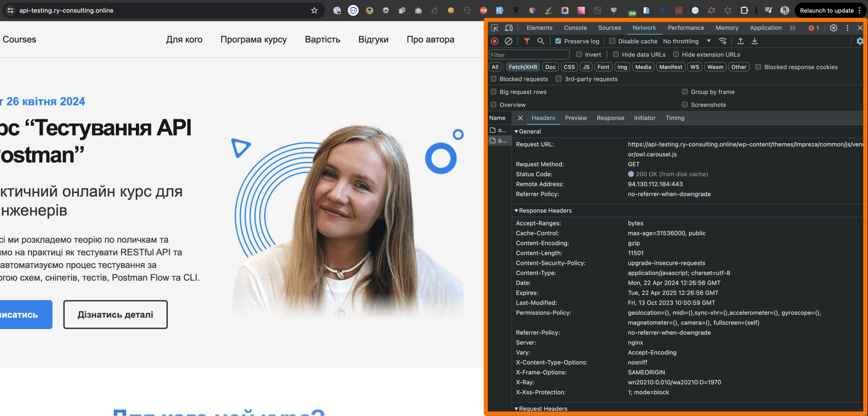The width and height of the screenshot is (868, 416).
Task: Filter requests by Img type
Action: (x=622, y=67)
